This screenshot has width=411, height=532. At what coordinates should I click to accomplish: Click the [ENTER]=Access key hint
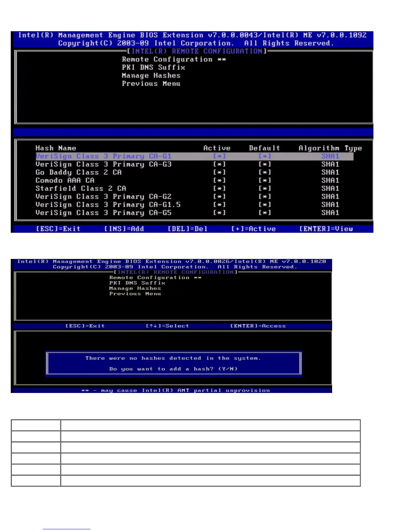coord(258,326)
